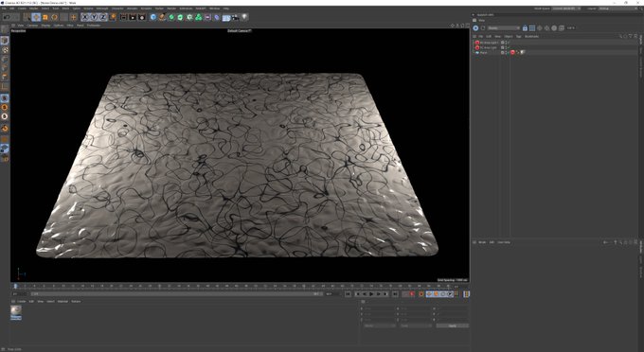
Task: Toggle Viewport Solo in left palette
Action: (5, 98)
